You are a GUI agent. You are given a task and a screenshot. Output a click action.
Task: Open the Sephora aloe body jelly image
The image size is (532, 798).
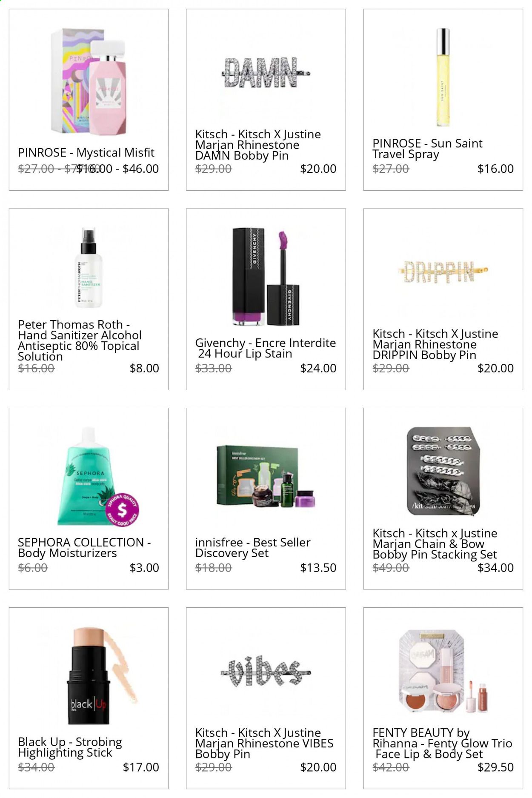pos(89,477)
